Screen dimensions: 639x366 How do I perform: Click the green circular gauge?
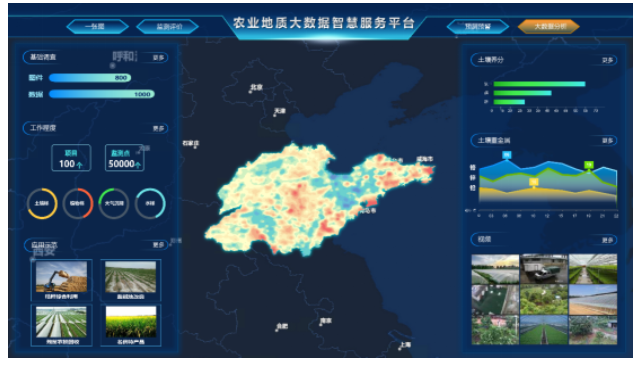[x=114, y=203]
